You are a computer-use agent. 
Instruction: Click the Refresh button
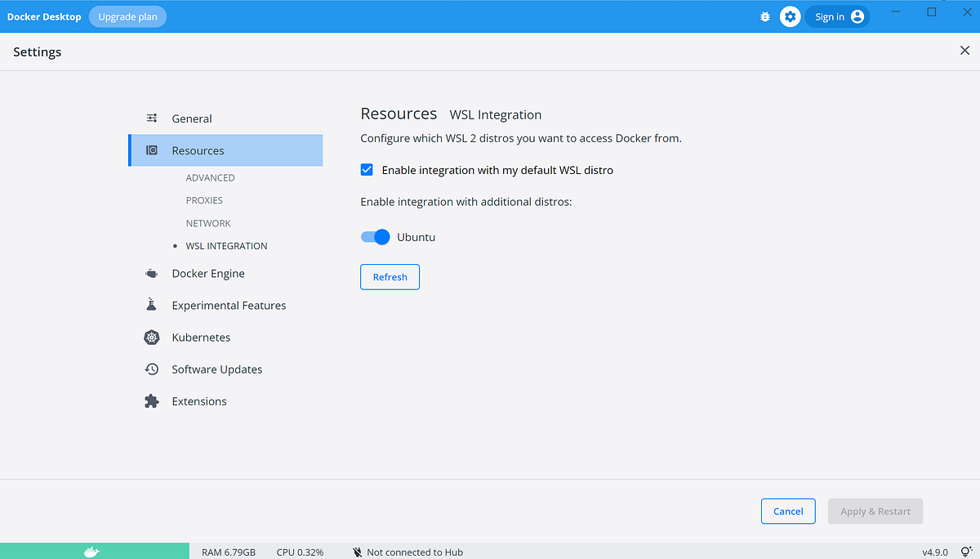tap(390, 276)
